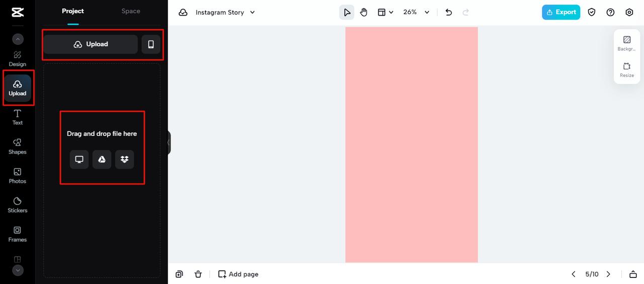The width and height of the screenshot is (644, 284).
Task: Upload from this computer
Action: coord(79,160)
